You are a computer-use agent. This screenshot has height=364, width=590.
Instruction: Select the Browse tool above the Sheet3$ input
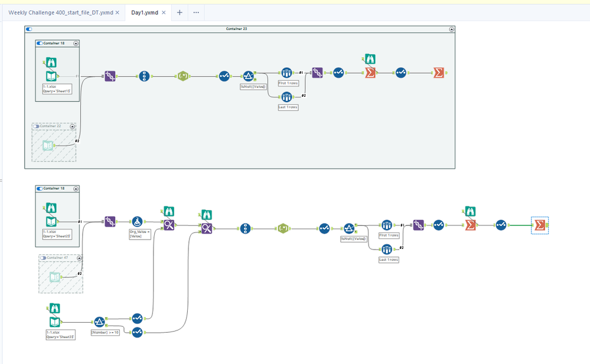click(55, 309)
